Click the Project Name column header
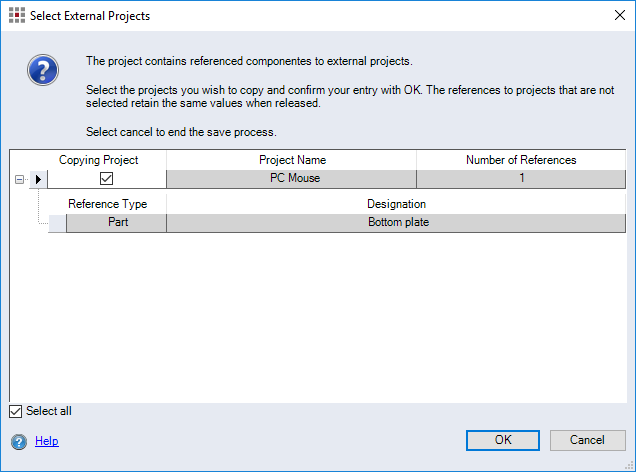 point(291,160)
